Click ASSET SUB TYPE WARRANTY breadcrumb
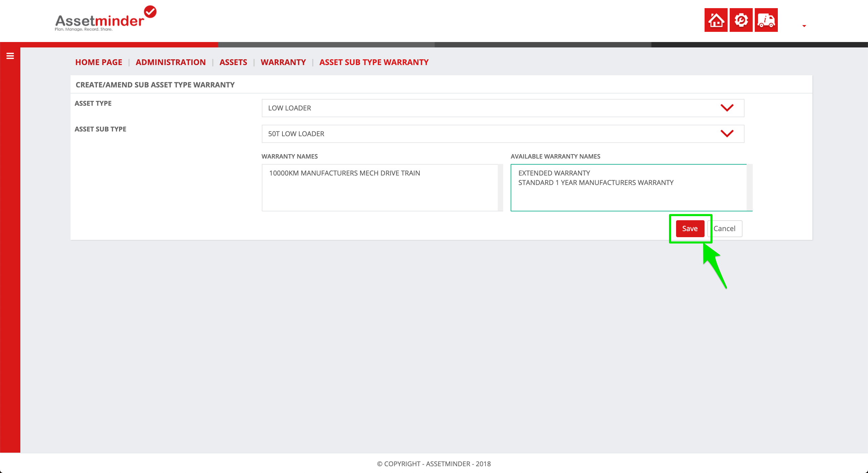Image resolution: width=868 pixels, height=473 pixels. (x=374, y=62)
